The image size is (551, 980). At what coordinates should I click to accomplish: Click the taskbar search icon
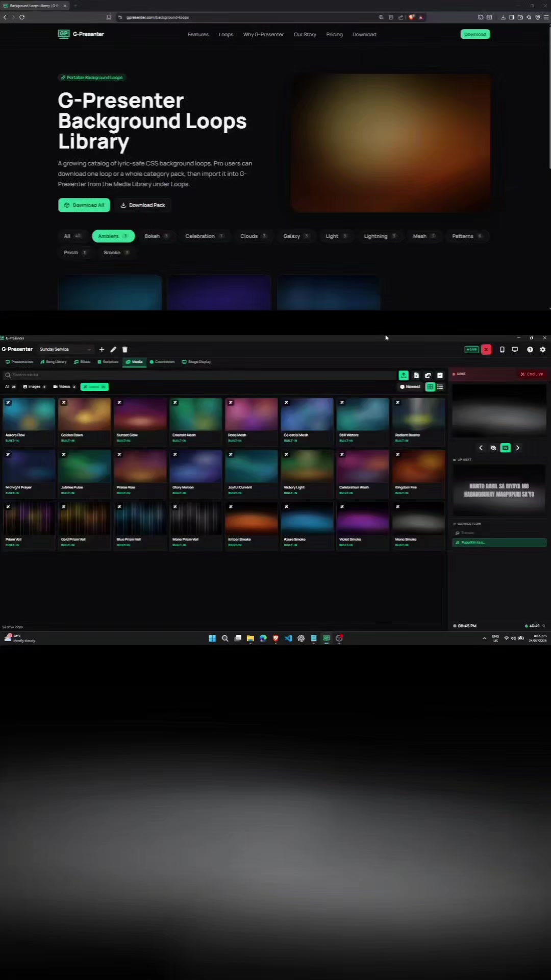pos(225,639)
